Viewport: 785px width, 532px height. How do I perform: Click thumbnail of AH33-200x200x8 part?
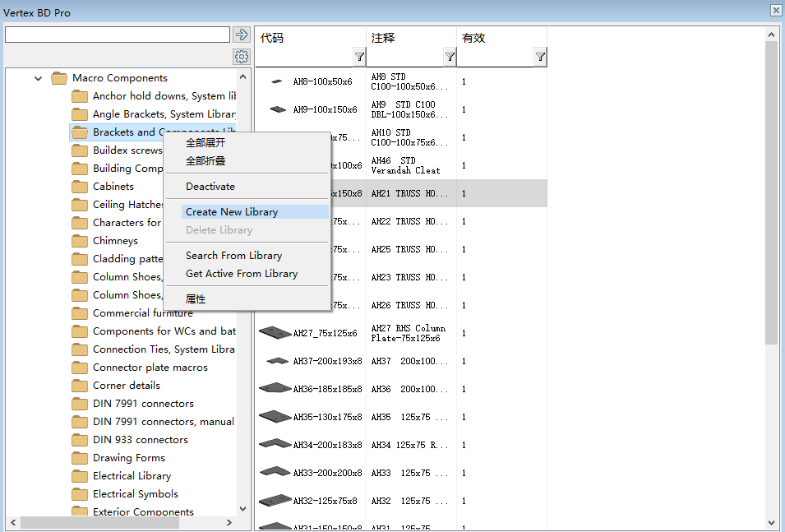(x=275, y=471)
